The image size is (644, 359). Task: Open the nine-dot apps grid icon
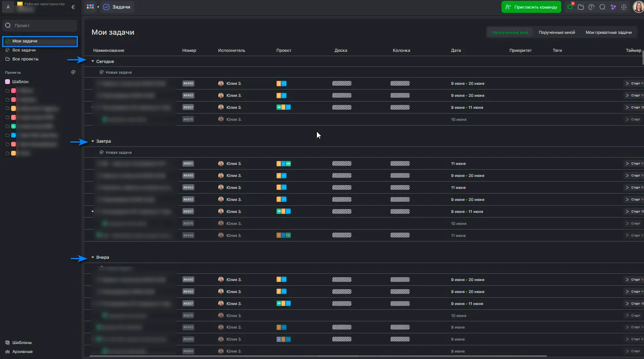624,7
